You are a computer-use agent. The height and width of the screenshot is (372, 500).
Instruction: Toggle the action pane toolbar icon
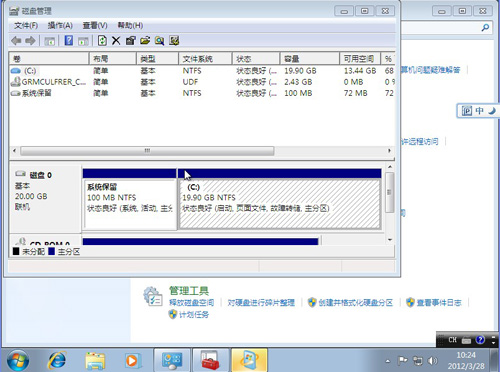(x=83, y=41)
